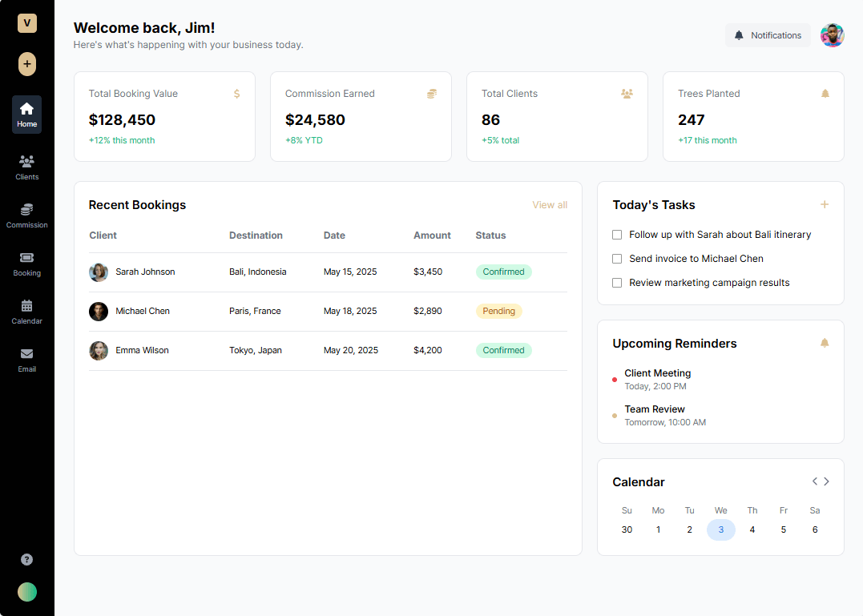
Task: Tick 'Send invoice to Michael Chen' checkbox
Action: [x=617, y=259]
